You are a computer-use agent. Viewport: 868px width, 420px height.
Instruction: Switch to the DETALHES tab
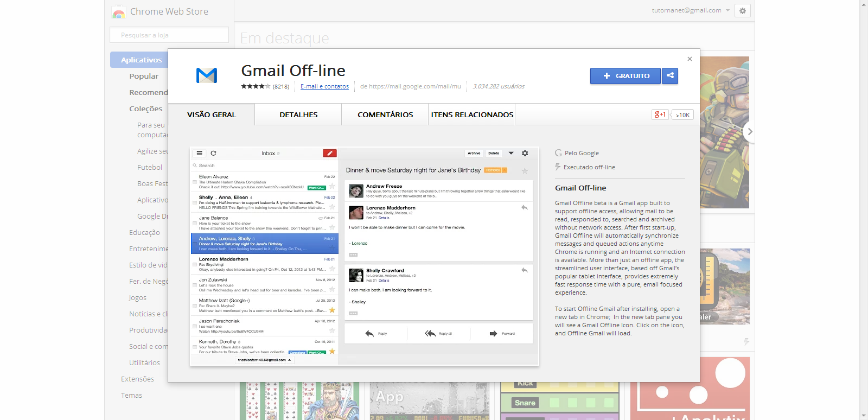[x=298, y=114]
